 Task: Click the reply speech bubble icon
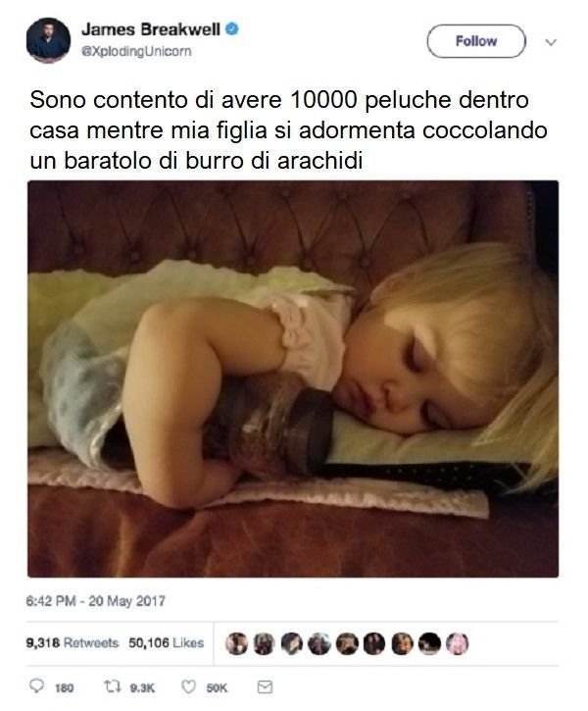point(36,686)
